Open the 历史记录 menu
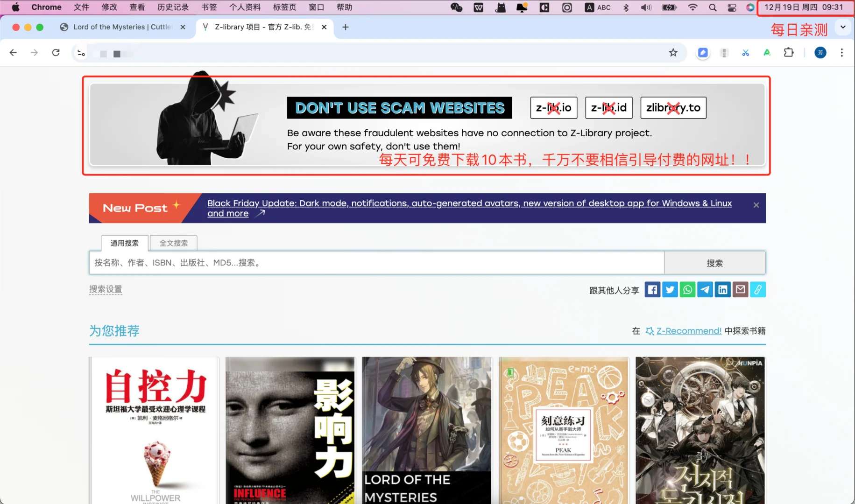The width and height of the screenshot is (855, 504). click(x=173, y=7)
